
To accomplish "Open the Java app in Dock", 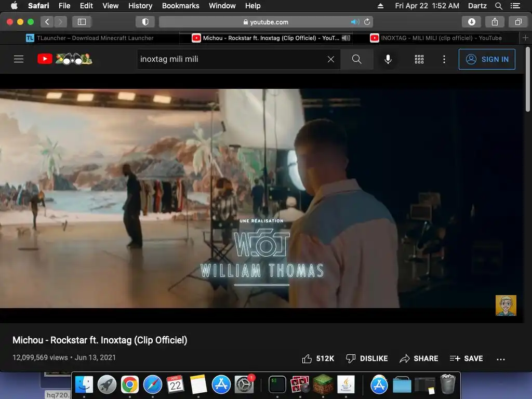I will pos(345,385).
